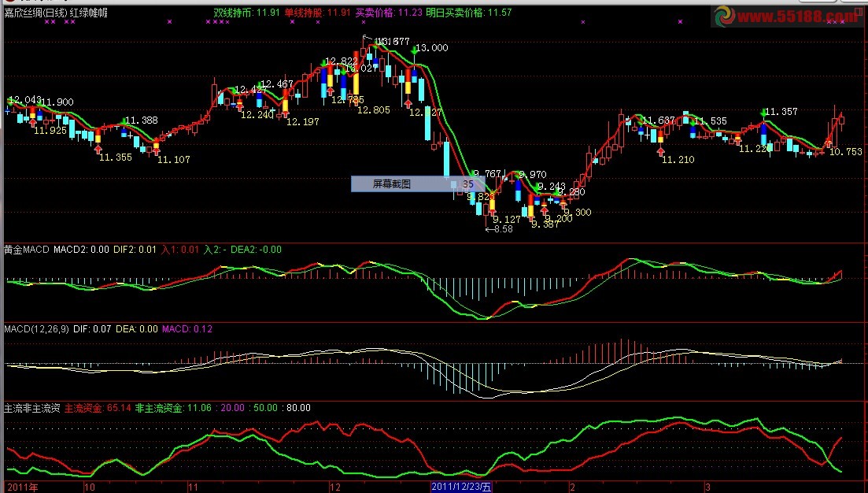Click the 嘉欣丝绸(日线) chart title
The image size is (868, 493).
[35, 12]
